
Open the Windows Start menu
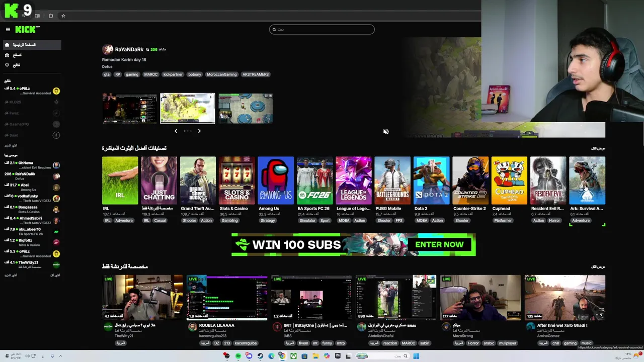tap(416, 356)
